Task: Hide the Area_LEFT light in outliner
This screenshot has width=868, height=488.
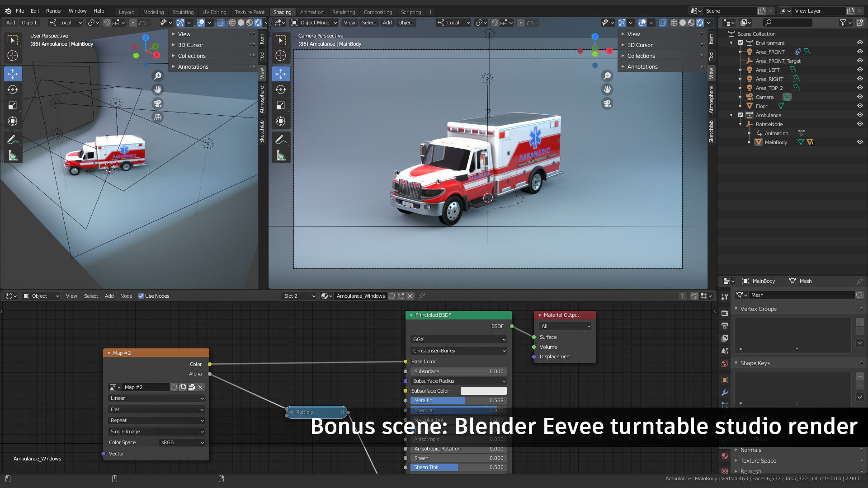Action: pos(860,70)
